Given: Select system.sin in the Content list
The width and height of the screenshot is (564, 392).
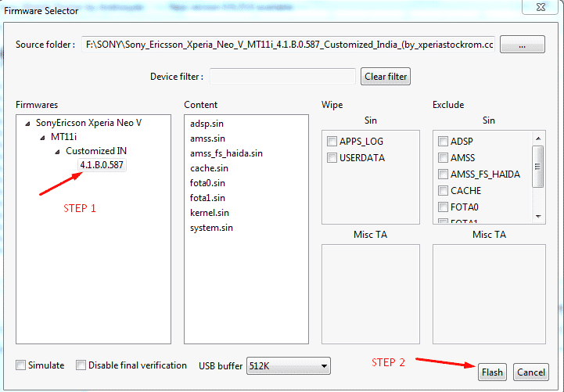Looking at the screenshot, I should 211,228.
